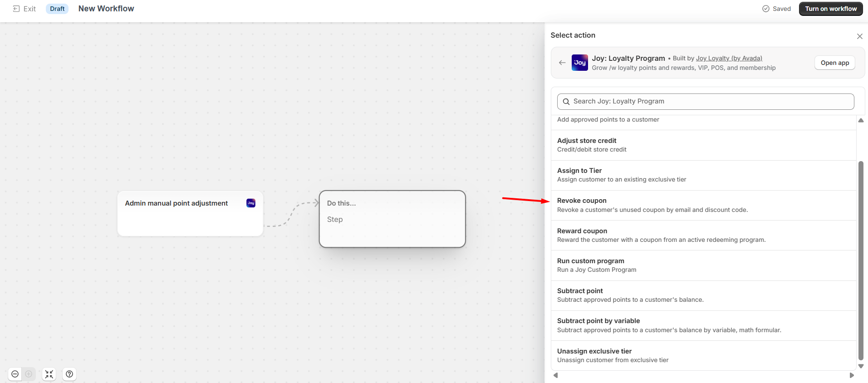Click the scroll right arrow below action list

(852, 375)
